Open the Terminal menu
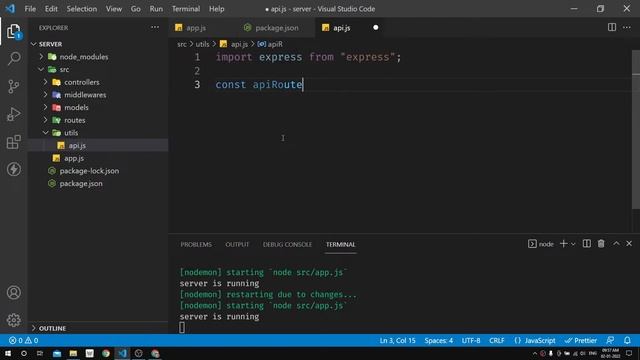The width and height of the screenshot is (640, 360). 186,9
